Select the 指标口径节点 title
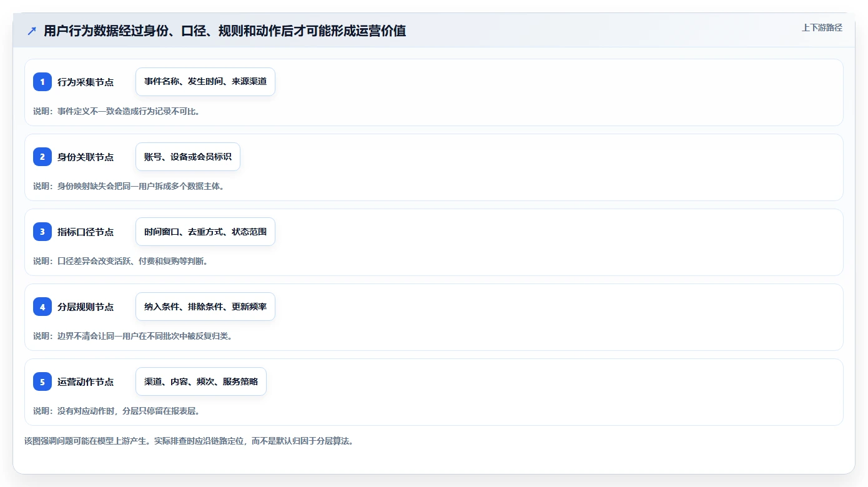Image resolution: width=868 pixels, height=487 pixels. click(x=86, y=232)
